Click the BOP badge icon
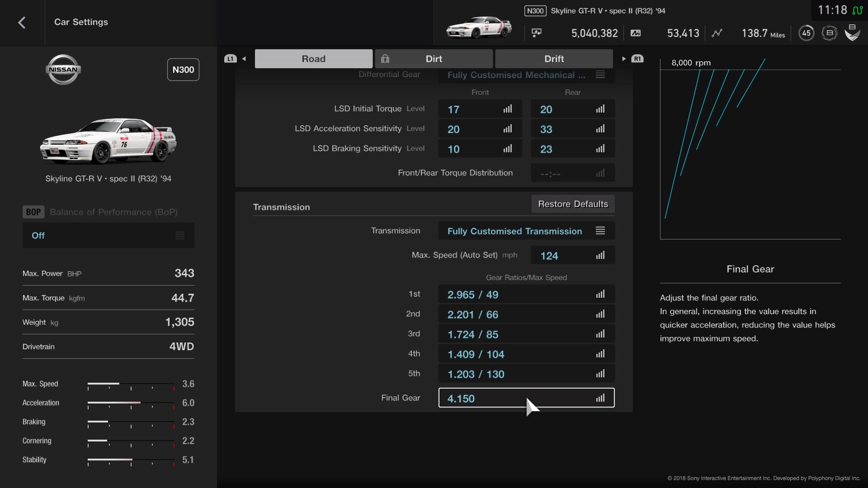Viewport: 868px width, 488px height. click(33, 212)
